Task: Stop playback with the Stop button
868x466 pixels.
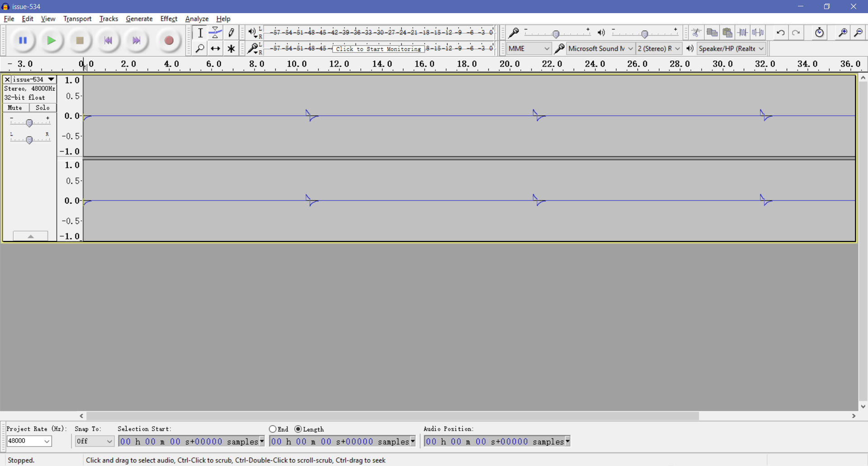Action: point(80,41)
